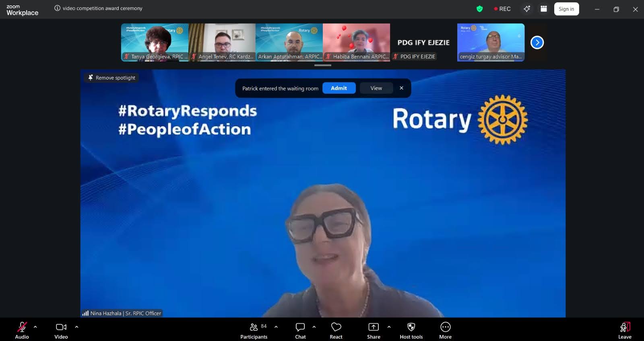Click the participant count 84

[x=264, y=326]
